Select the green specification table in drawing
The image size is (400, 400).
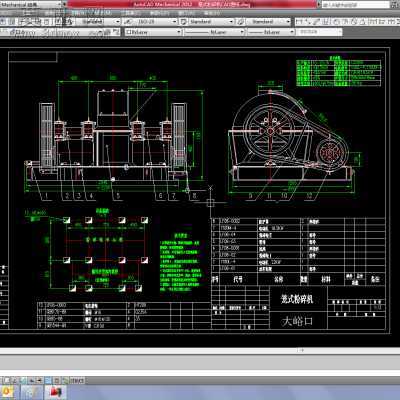(338, 72)
